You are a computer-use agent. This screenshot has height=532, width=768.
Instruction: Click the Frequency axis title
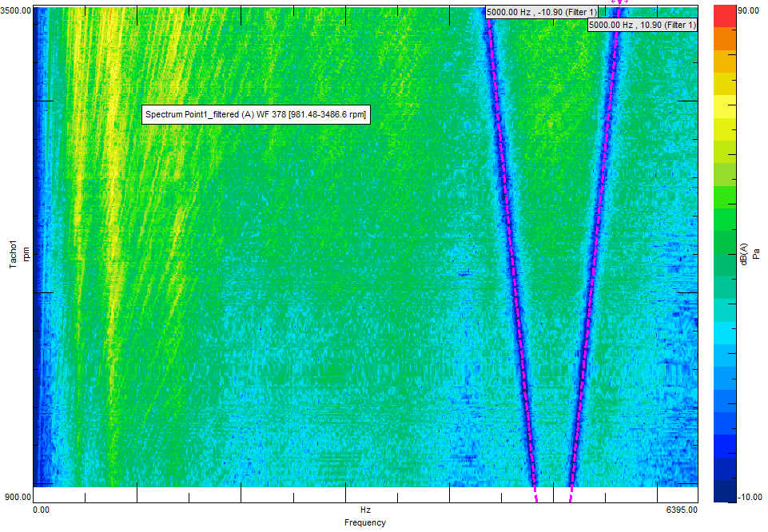point(365,522)
